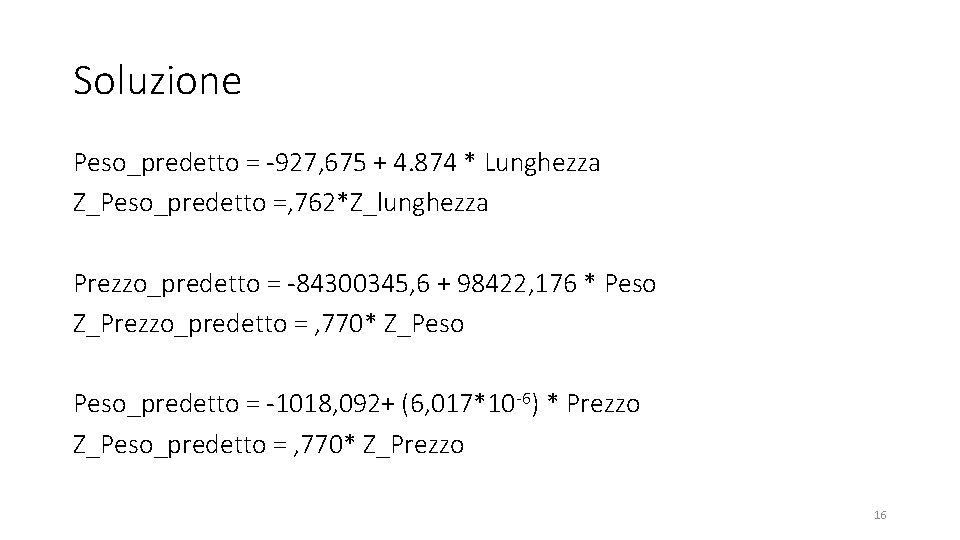Click Z_Peso_predetto label in the second line
Image resolution: width=960 pixels, height=540 pixels.
[170, 204]
